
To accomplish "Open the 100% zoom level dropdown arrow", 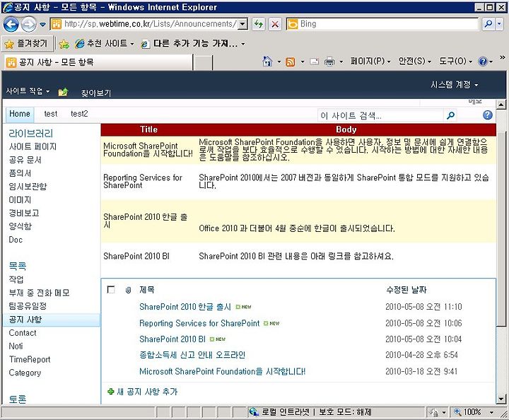I will click(x=491, y=412).
